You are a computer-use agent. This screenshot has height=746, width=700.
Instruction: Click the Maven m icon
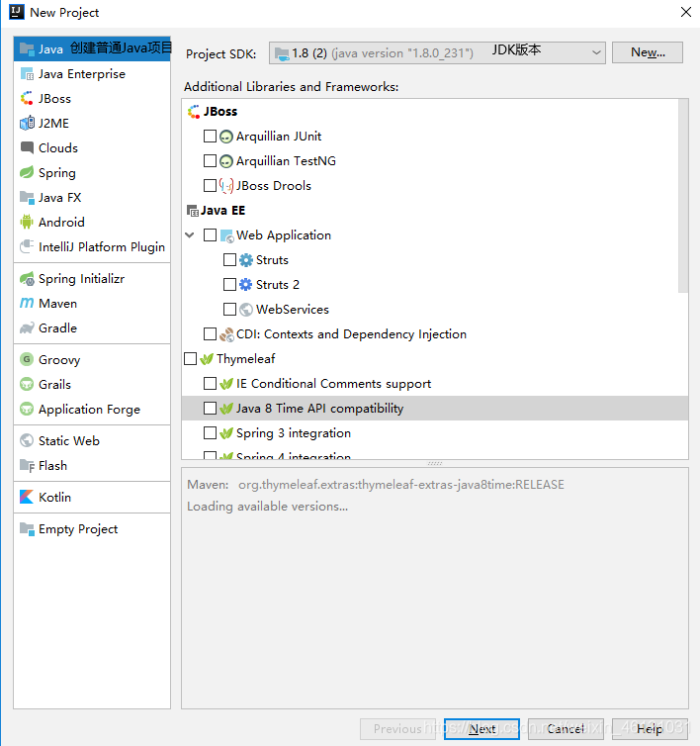[27, 303]
